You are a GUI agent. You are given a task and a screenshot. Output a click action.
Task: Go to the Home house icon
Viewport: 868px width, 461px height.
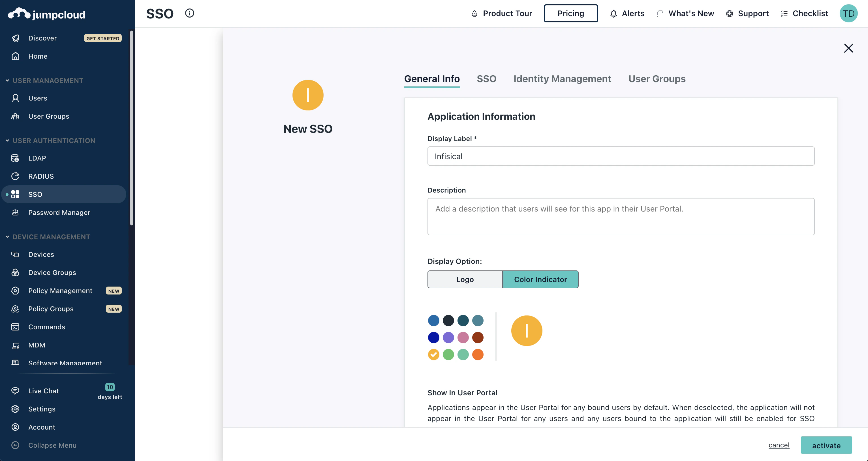tap(16, 56)
